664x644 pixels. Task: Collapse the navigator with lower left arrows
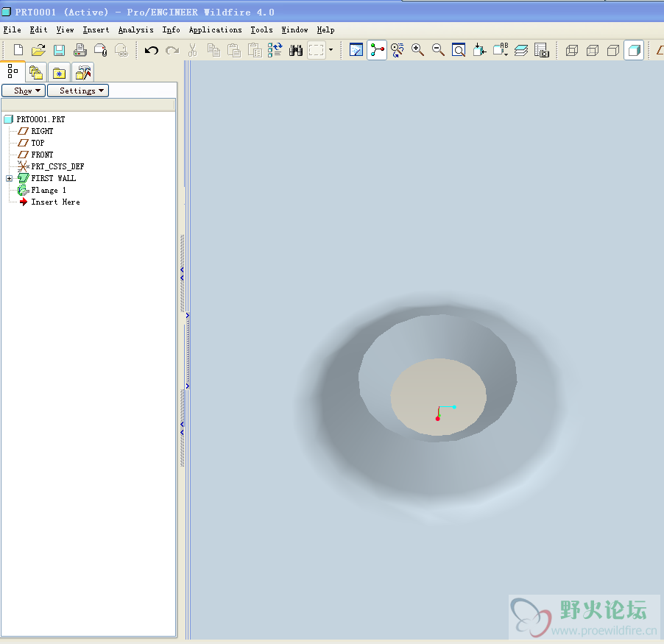tap(182, 428)
